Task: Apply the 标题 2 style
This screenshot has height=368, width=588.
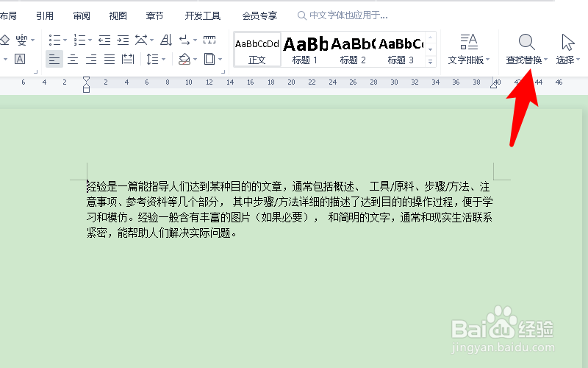Action: tap(353, 49)
